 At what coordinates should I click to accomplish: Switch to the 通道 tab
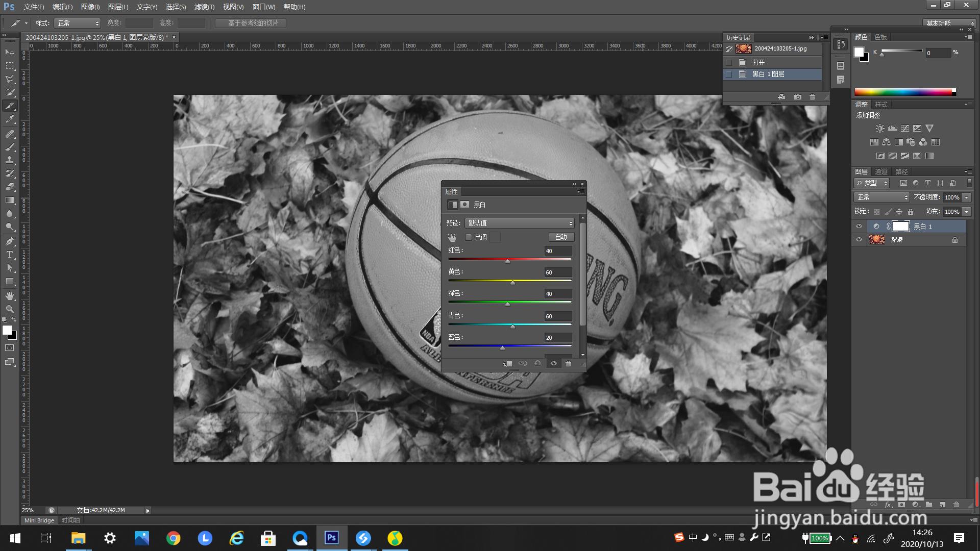point(881,171)
